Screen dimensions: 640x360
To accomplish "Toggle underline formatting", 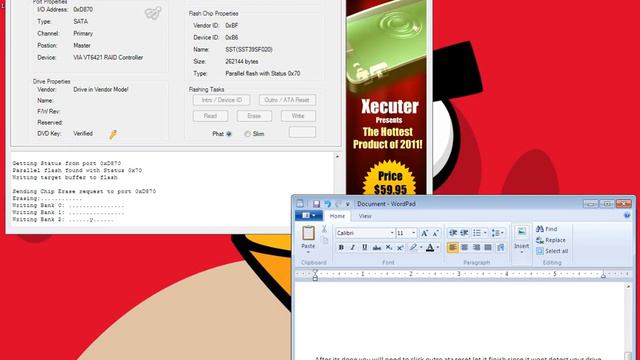I will 364,247.
